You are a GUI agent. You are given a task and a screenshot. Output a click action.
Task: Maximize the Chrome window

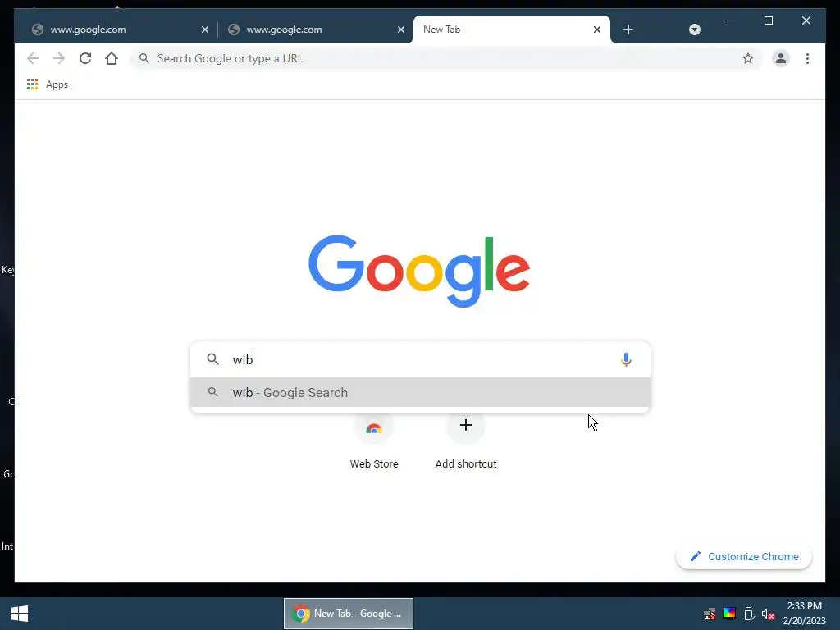(x=768, y=21)
